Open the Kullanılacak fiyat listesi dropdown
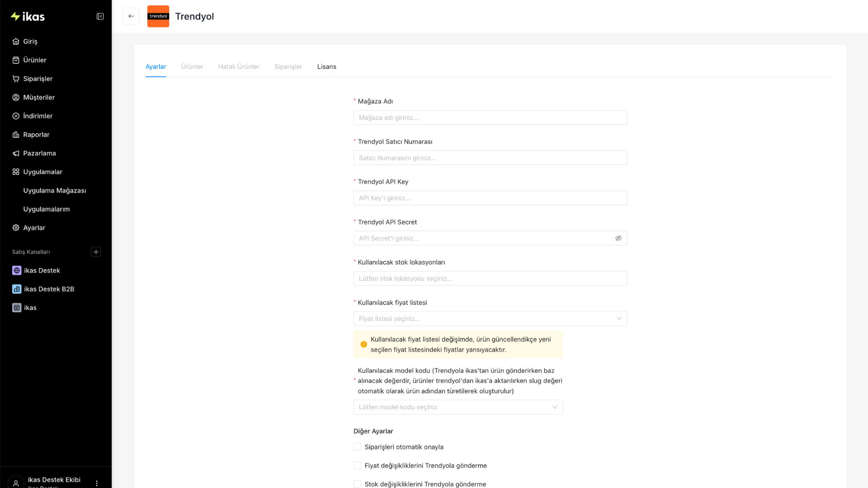 [490, 319]
